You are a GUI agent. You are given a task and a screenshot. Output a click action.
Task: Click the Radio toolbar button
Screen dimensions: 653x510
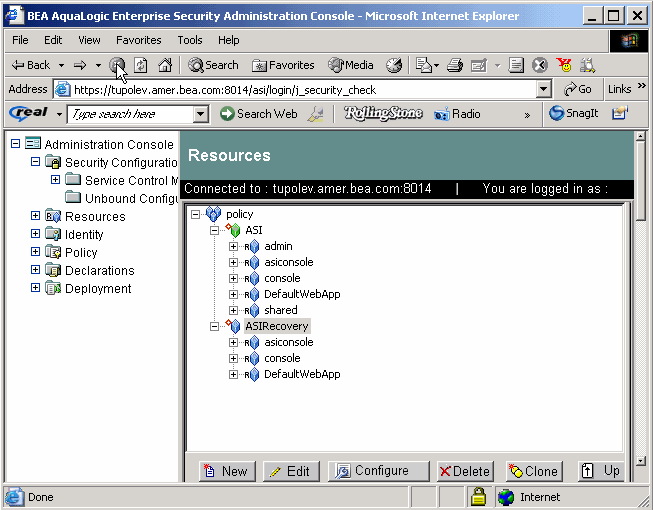coord(457,114)
